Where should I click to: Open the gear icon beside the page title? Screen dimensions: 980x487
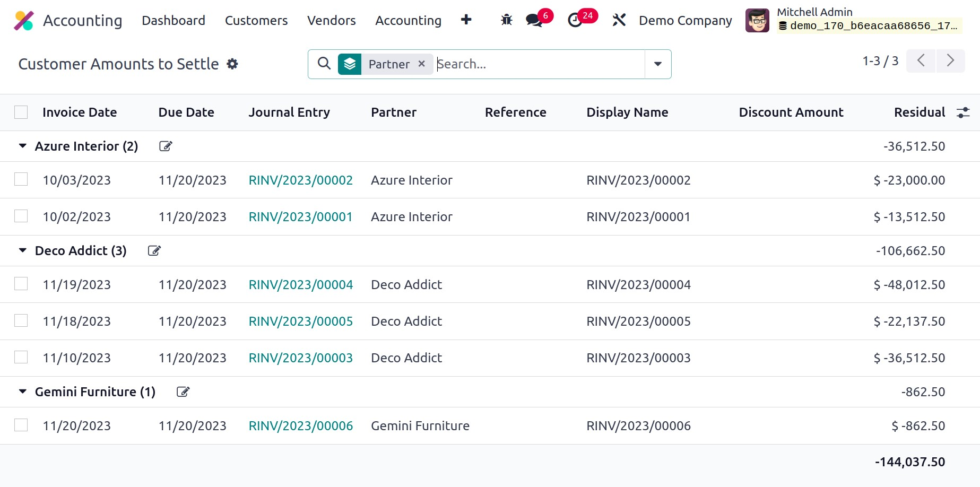pos(232,64)
